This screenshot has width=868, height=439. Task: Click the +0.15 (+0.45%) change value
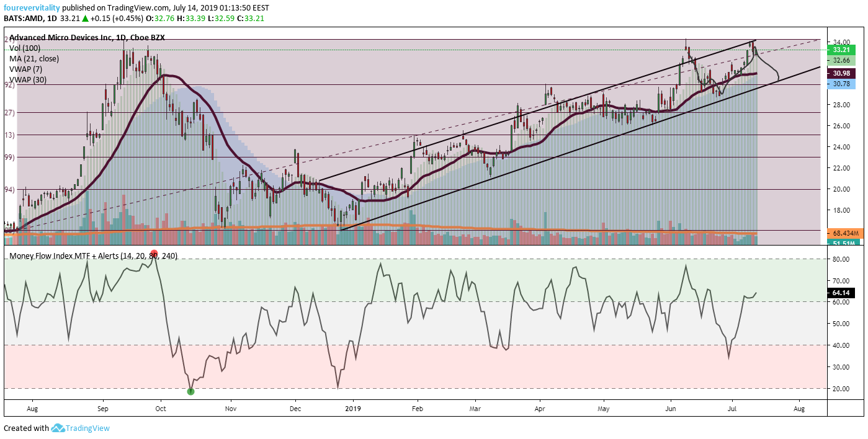tap(118, 19)
